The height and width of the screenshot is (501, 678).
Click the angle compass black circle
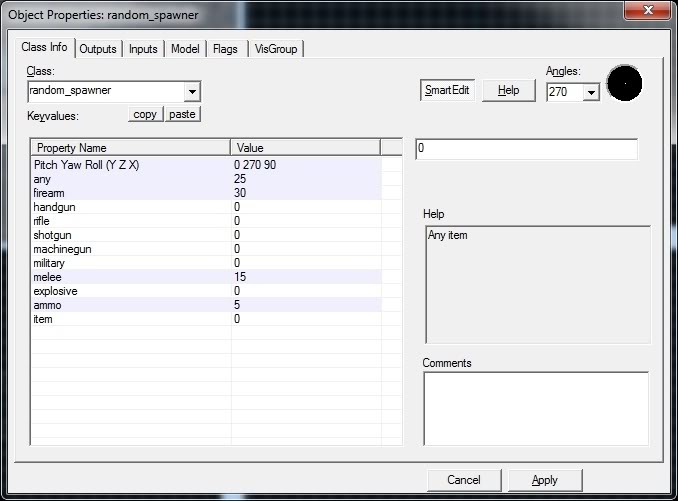tap(624, 84)
